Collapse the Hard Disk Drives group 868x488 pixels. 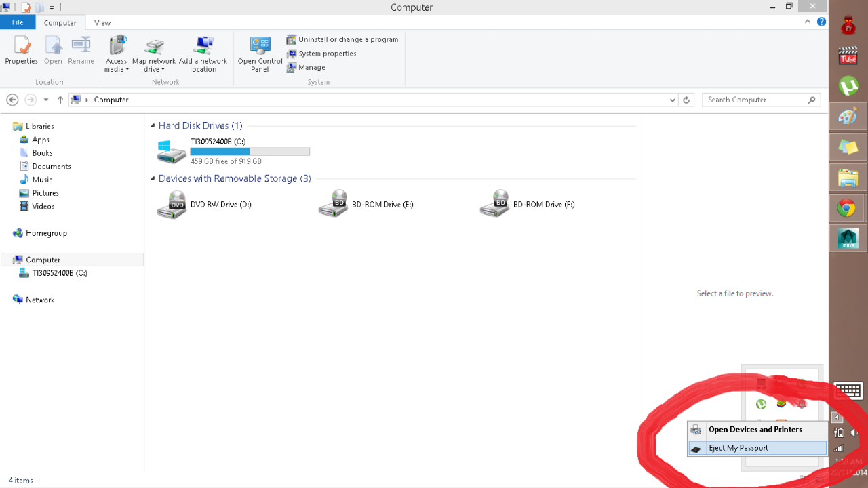click(x=153, y=126)
